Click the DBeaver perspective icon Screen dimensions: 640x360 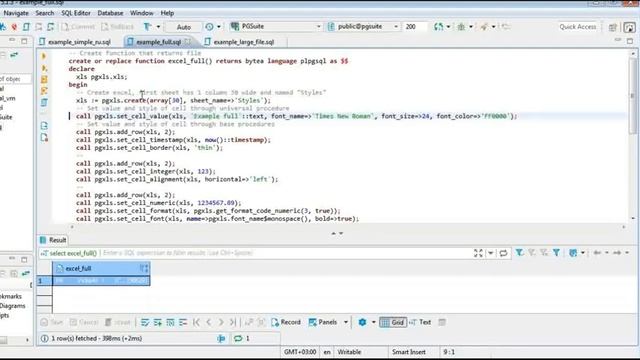pyautogui.click(x=629, y=27)
